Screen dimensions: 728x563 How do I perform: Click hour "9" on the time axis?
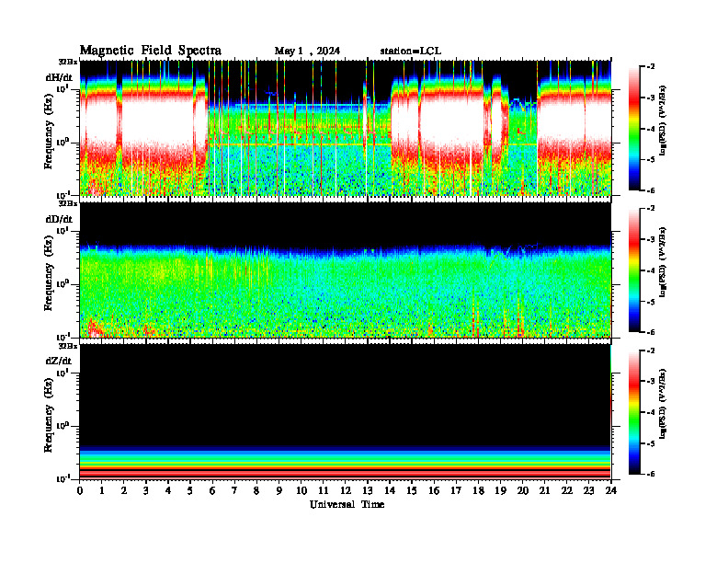[x=279, y=490]
